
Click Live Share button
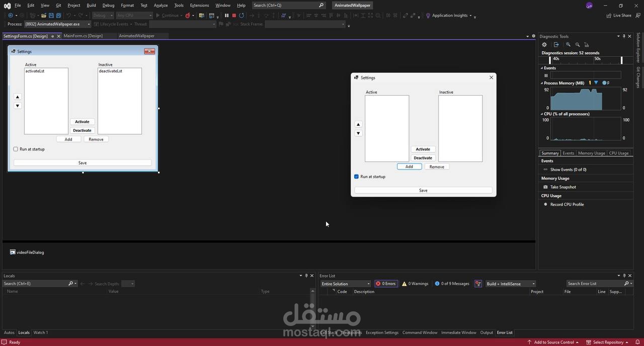coord(619,16)
